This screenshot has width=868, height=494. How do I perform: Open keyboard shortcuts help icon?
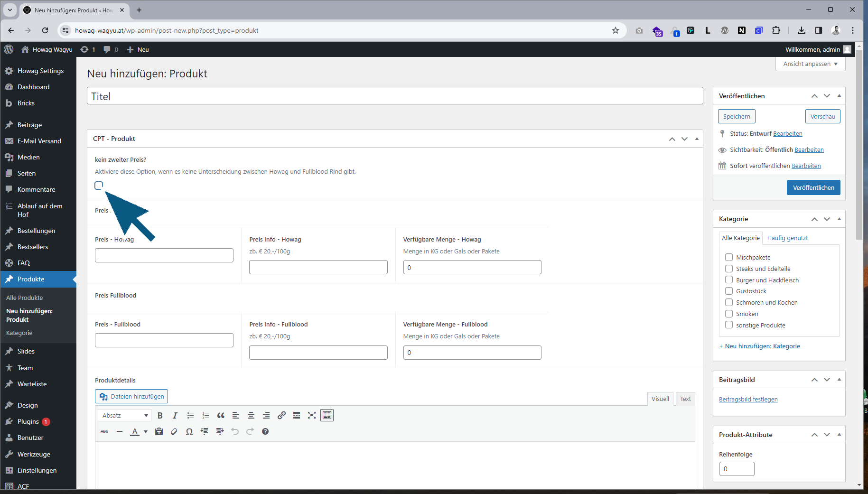point(265,431)
